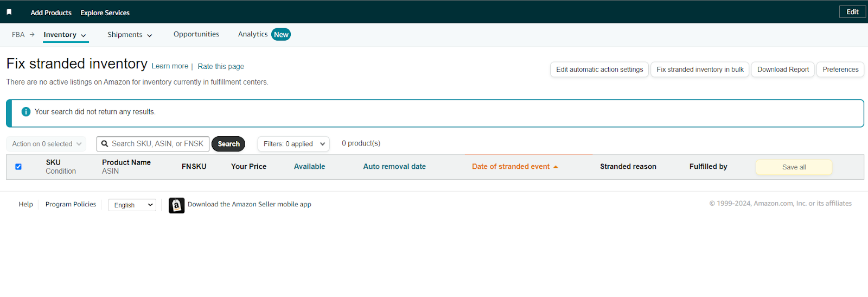The width and height of the screenshot is (868, 297).
Task: Click the SKU column header text
Action: 53,162
